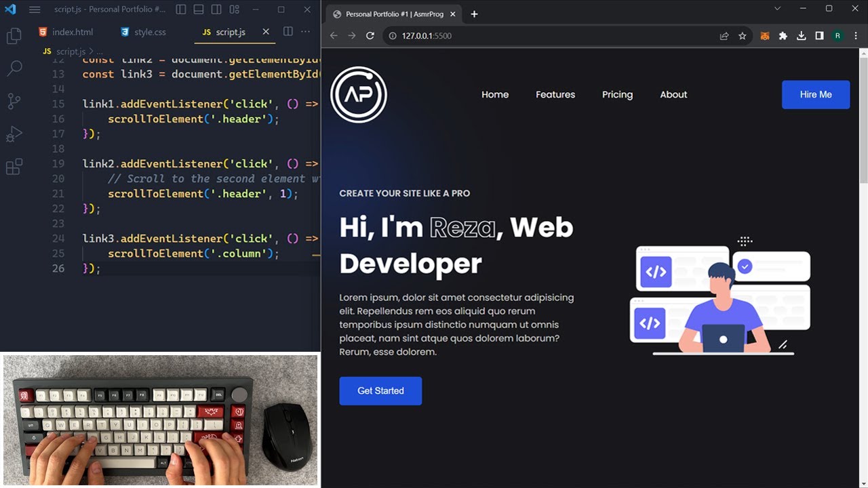Click the web developer illustration image
Viewport: 868px width, 488px height.
[720, 296]
